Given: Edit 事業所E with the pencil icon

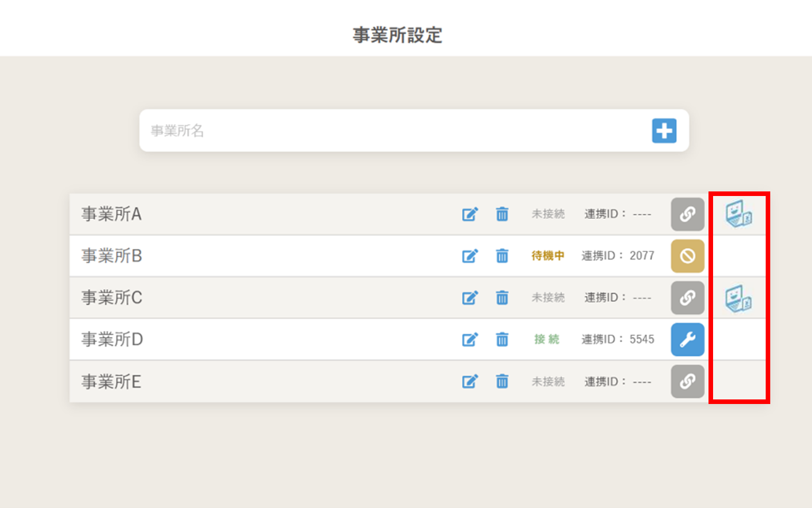Looking at the screenshot, I should point(469,381).
